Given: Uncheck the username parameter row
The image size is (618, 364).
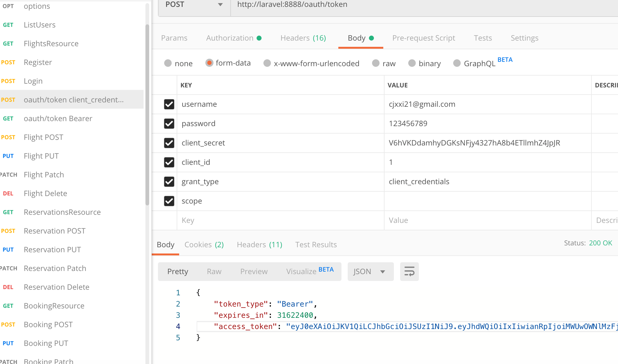Looking at the screenshot, I should (x=169, y=104).
